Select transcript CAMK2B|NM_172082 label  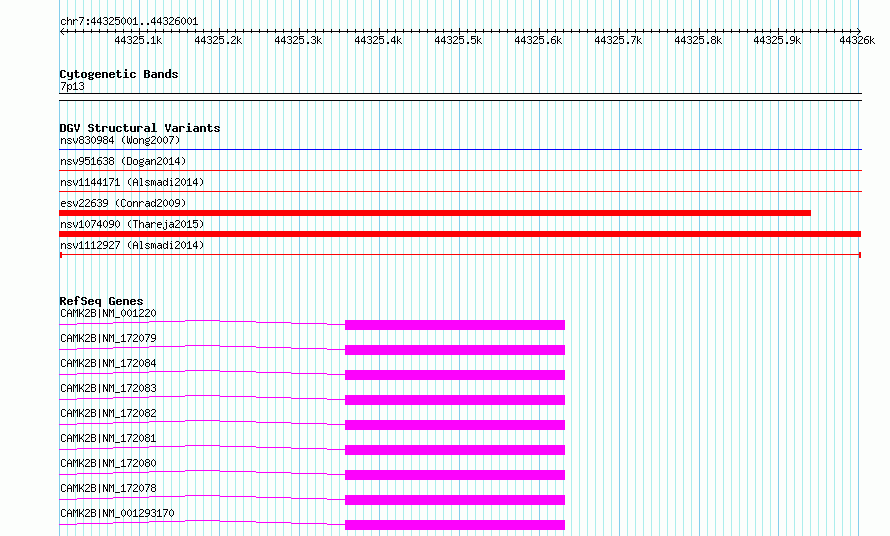pyautogui.click(x=108, y=413)
